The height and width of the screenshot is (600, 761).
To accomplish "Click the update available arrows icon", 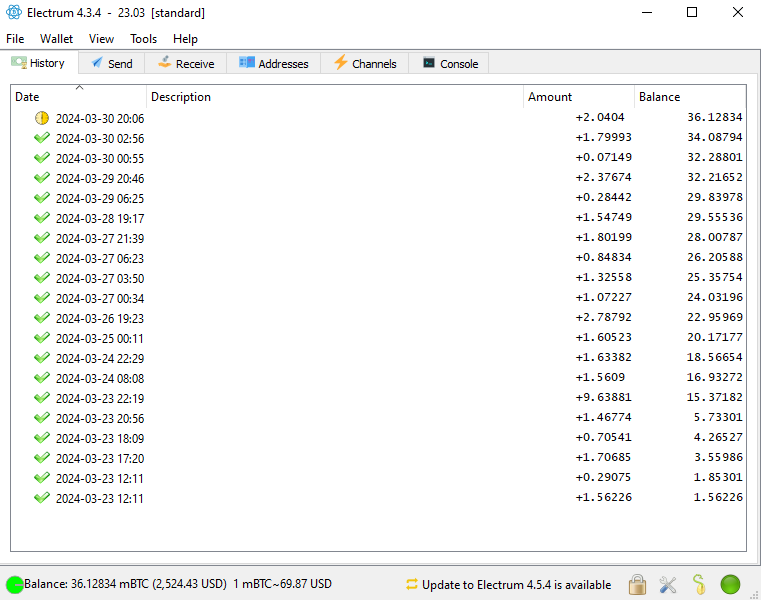I will click(412, 584).
